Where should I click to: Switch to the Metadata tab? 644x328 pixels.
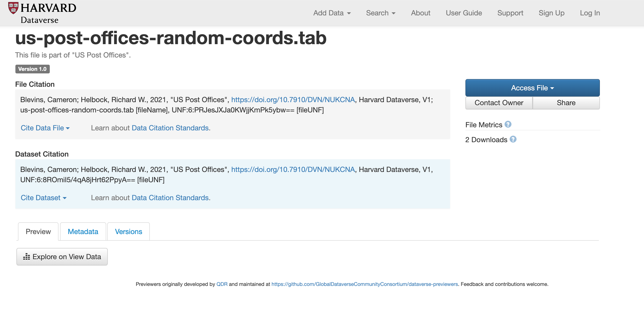[83, 231]
